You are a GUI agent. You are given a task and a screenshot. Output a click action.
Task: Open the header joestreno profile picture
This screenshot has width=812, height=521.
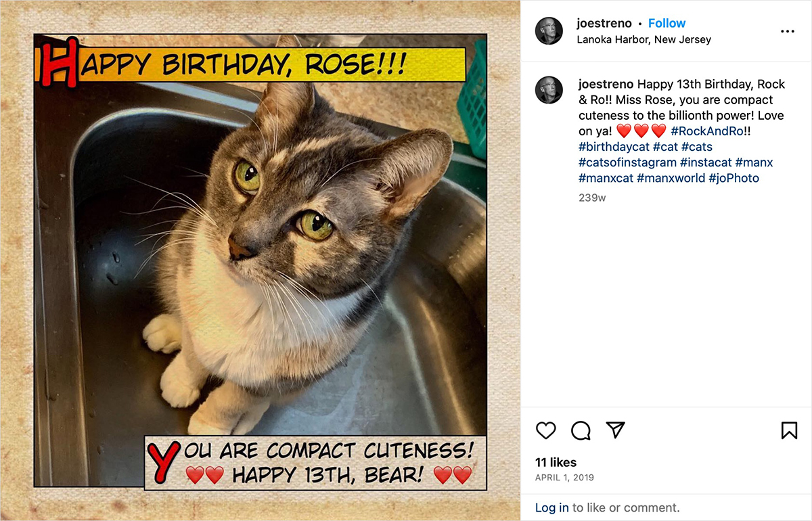pos(549,31)
